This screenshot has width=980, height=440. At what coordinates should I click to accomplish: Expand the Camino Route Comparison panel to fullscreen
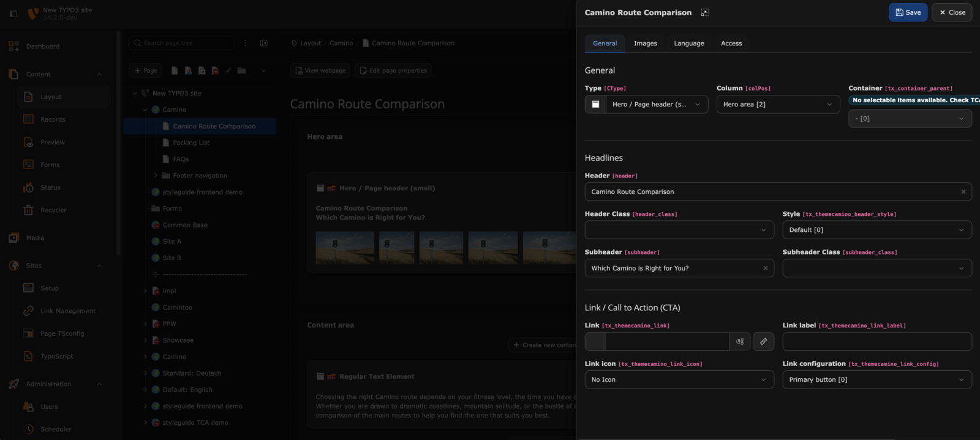[704, 13]
